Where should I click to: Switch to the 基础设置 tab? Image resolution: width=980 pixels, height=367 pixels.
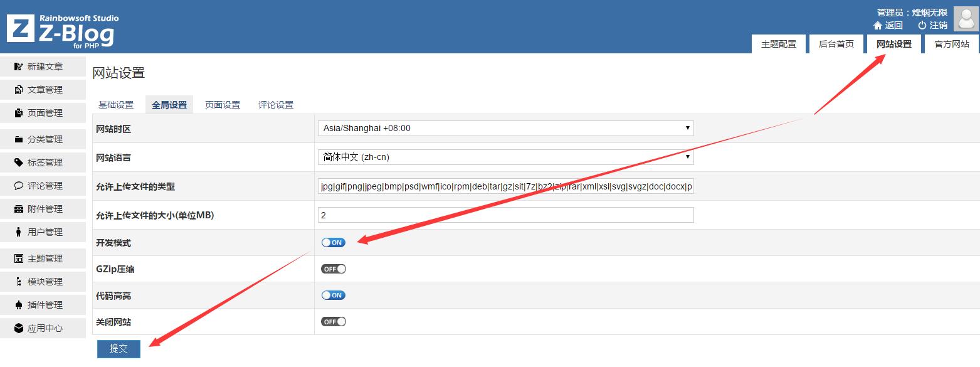point(116,105)
